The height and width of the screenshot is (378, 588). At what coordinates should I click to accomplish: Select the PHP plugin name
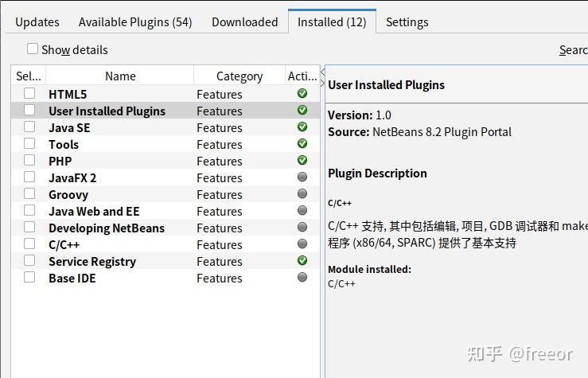tap(60, 161)
